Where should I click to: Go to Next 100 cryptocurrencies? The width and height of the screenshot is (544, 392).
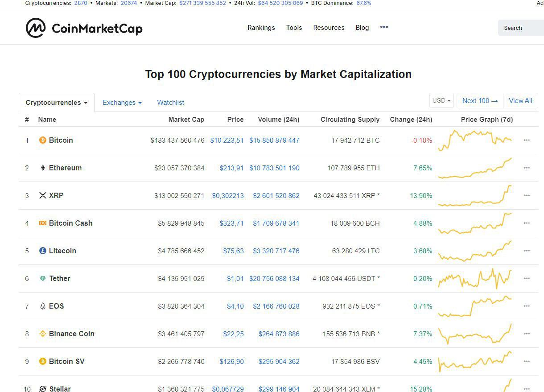tap(480, 101)
